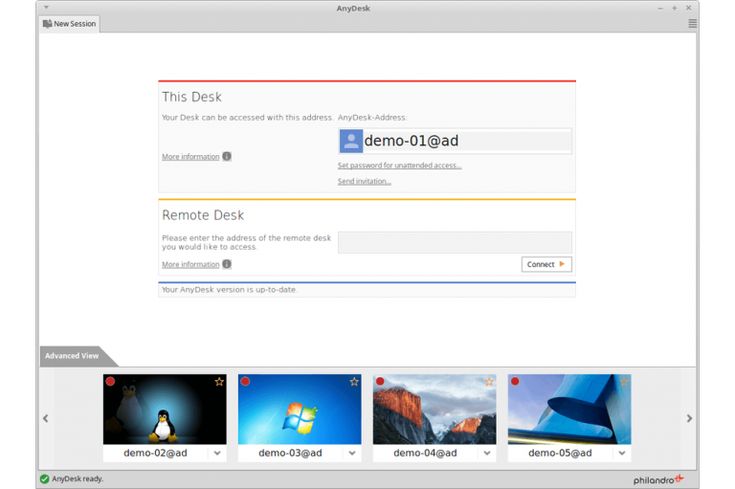Viewport: 735px width, 489px height.
Task: Minimize the AnyDesk window
Action: (x=660, y=8)
